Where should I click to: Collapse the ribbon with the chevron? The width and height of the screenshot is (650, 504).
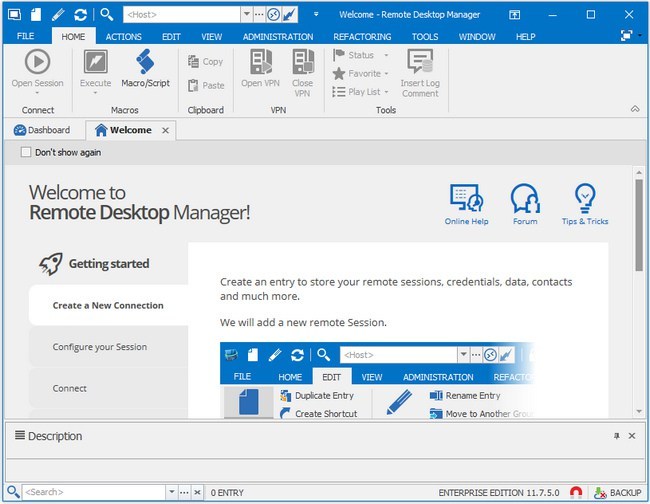635,109
